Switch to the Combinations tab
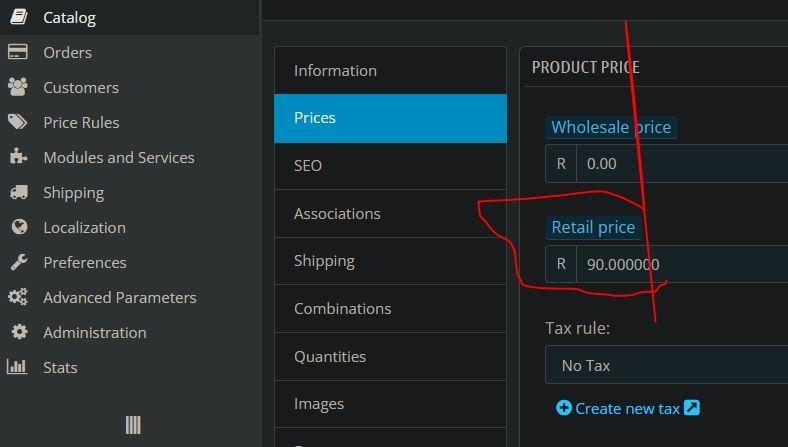The image size is (788, 447). 390,309
